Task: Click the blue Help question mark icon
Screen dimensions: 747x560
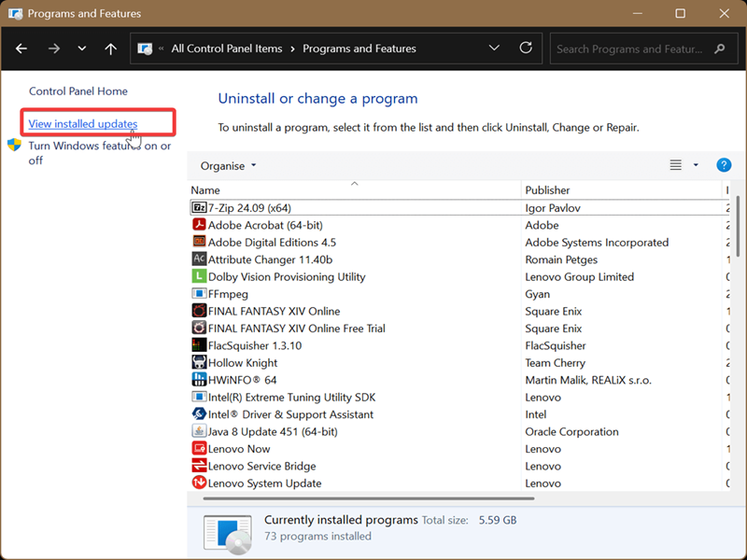Action: (x=723, y=165)
